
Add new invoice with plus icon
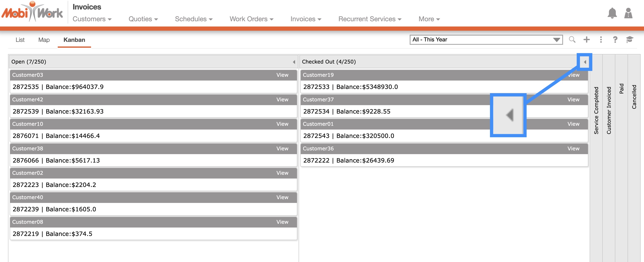tap(586, 39)
